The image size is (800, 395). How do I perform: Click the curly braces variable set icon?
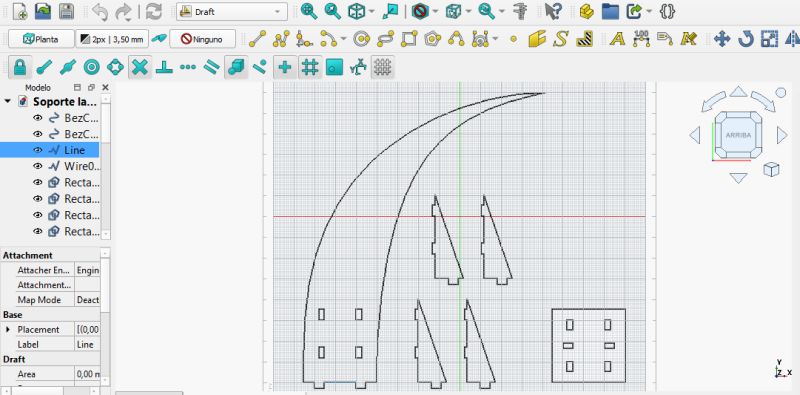667,11
